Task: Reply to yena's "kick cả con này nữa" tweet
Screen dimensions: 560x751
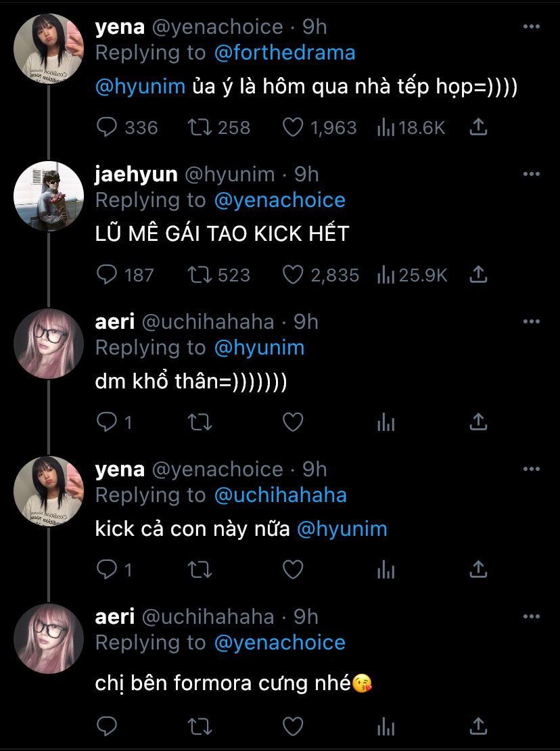Action: click(108, 570)
